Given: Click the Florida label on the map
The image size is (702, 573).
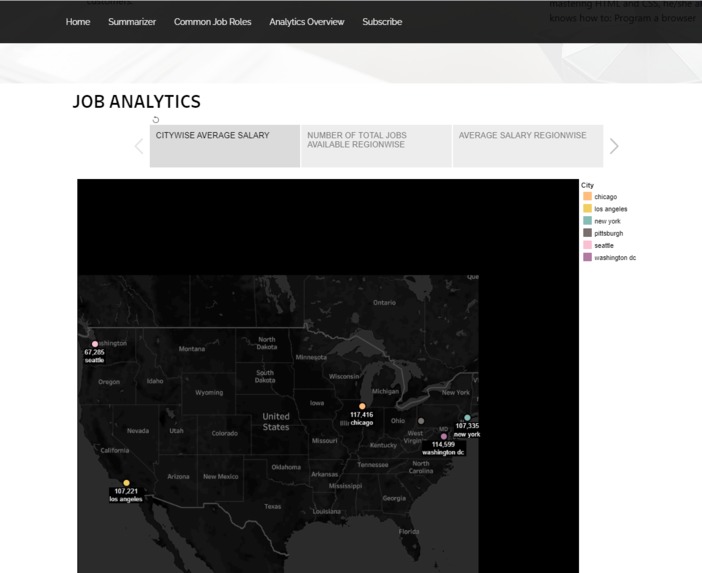Looking at the screenshot, I should click(409, 531).
